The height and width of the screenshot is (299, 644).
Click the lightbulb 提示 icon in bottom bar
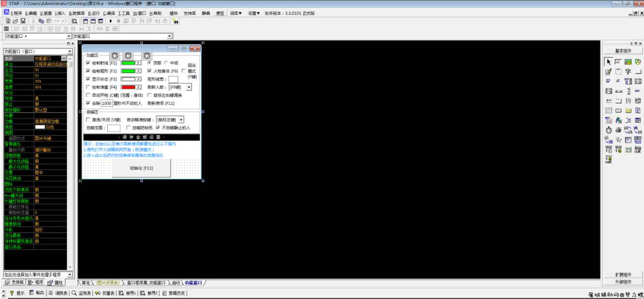point(12,293)
